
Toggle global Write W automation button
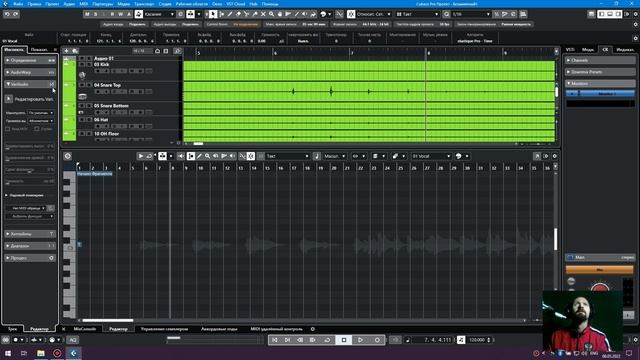coord(120,14)
